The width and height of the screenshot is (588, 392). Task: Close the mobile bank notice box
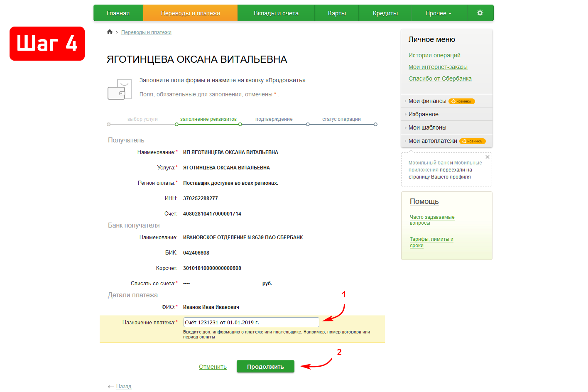click(488, 157)
